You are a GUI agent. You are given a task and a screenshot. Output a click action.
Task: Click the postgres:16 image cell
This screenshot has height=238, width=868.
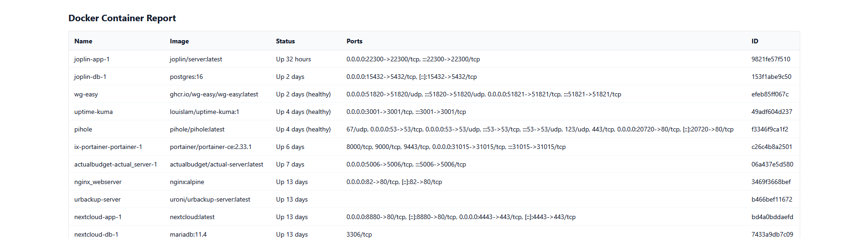tap(186, 77)
